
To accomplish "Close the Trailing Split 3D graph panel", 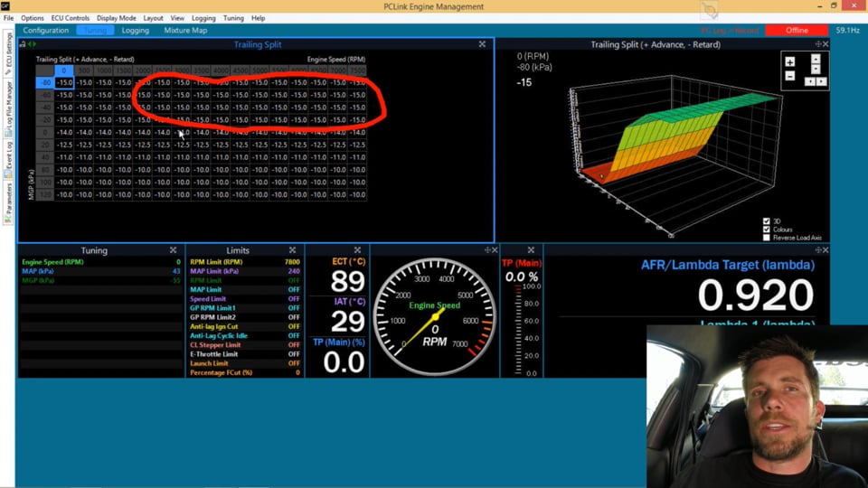I will [826, 44].
